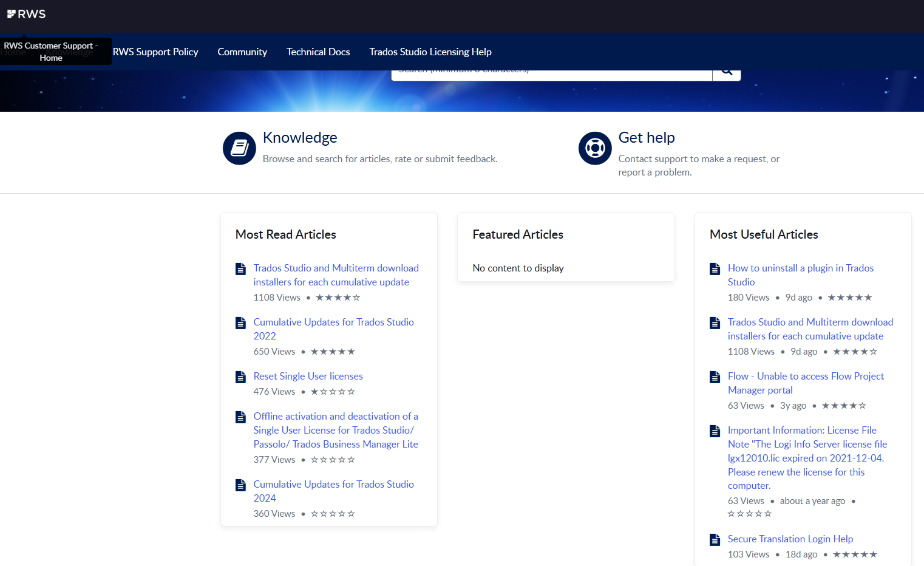Click document icon beside Important Information License File
This screenshot has height=566, width=924.
(715, 431)
